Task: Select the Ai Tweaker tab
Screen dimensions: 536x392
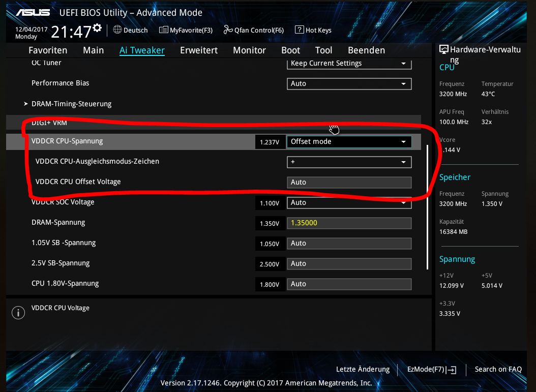Action: click(142, 50)
